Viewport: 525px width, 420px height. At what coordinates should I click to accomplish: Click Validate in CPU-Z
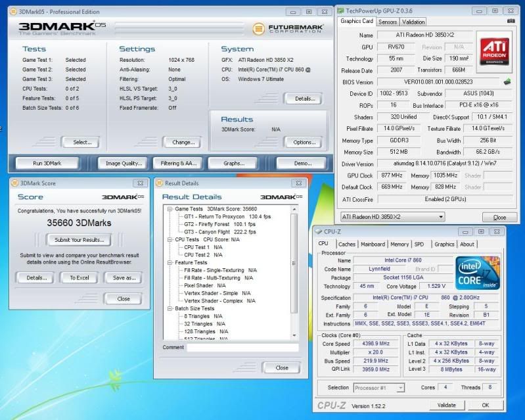[447, 406]
